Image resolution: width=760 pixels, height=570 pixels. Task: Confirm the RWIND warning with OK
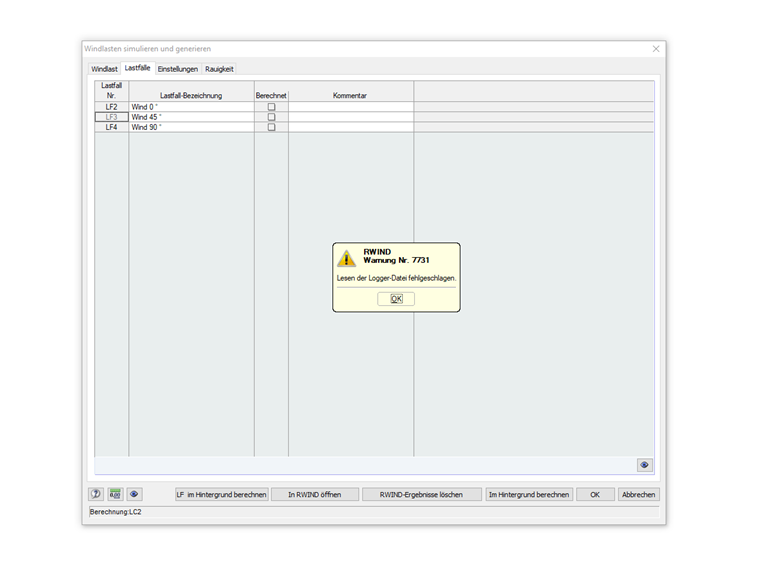pyautogui.click(x=396, y=299)
